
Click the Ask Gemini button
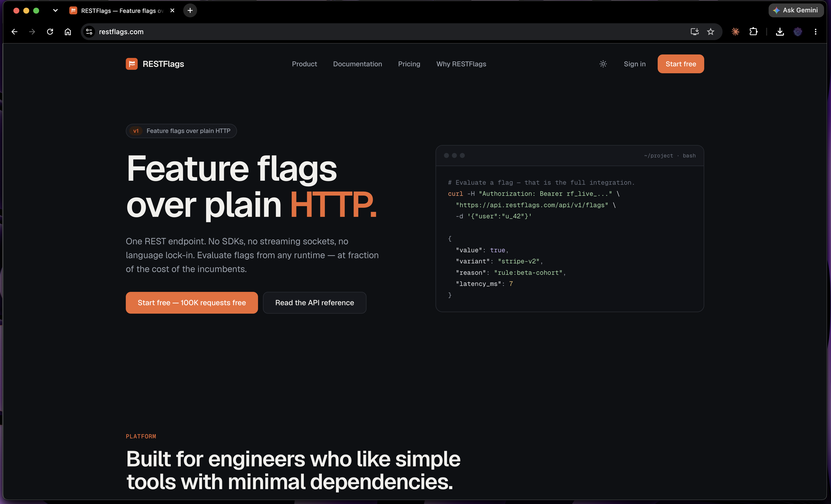point(796,10)
